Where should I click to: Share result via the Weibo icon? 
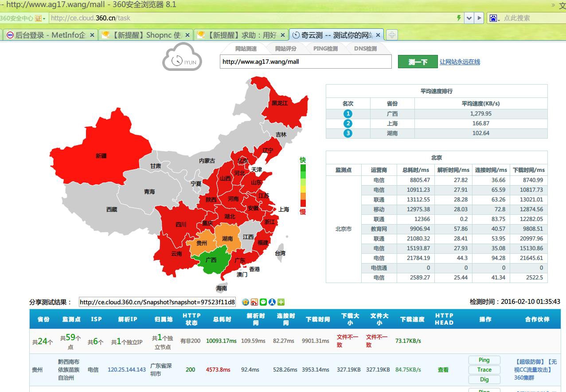[254, 302]
